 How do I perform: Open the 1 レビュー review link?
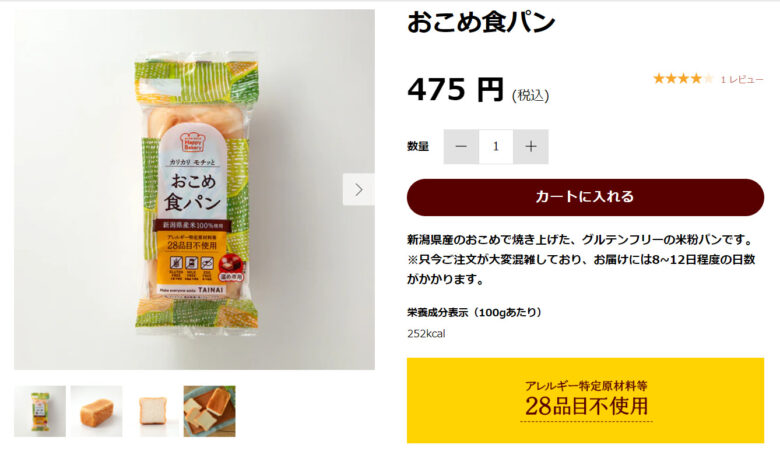(x=742, y=80)
